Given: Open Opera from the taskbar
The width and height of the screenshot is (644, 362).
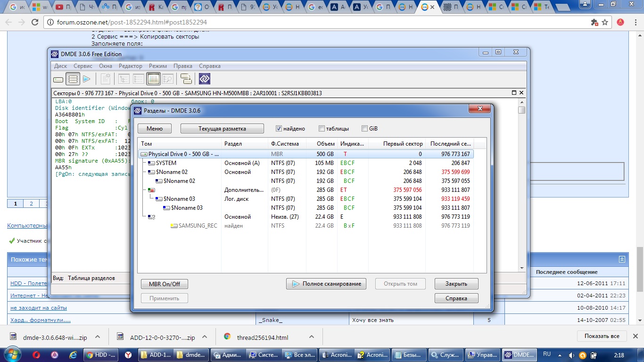Looking at the screenshot, I should click(36, 355).
